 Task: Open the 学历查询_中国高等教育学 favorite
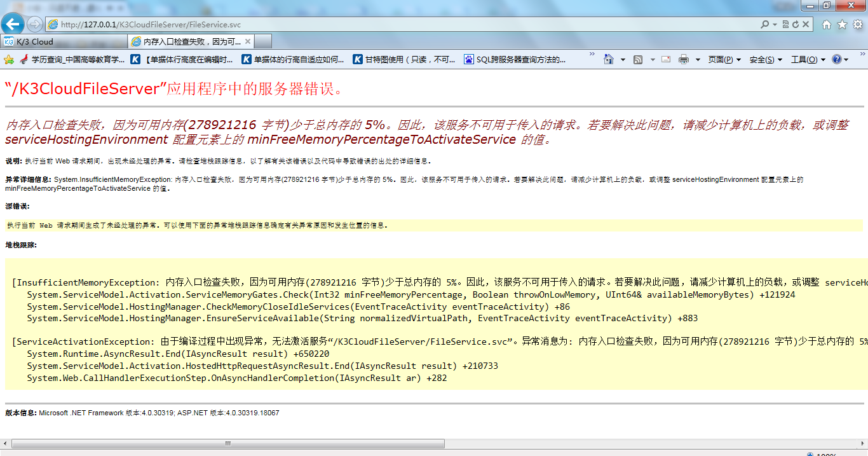[x=72, y=59]
